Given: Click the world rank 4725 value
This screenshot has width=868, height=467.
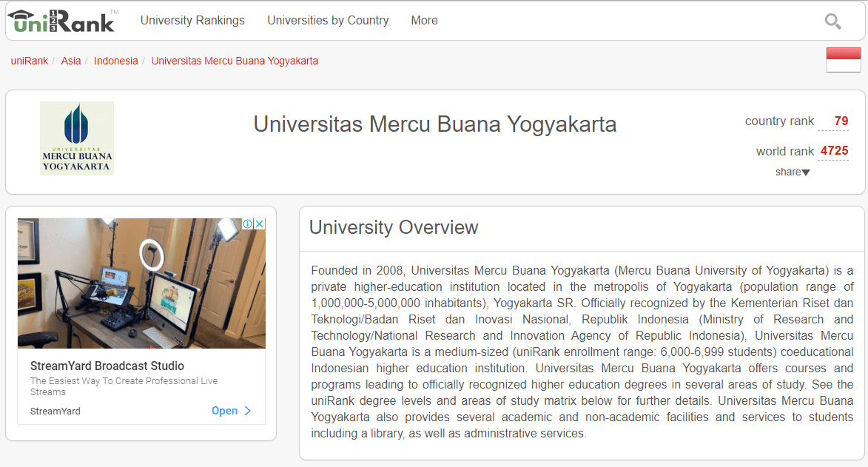Looking at the screenshot, I should pyautogui.click(x=833, y=151).
